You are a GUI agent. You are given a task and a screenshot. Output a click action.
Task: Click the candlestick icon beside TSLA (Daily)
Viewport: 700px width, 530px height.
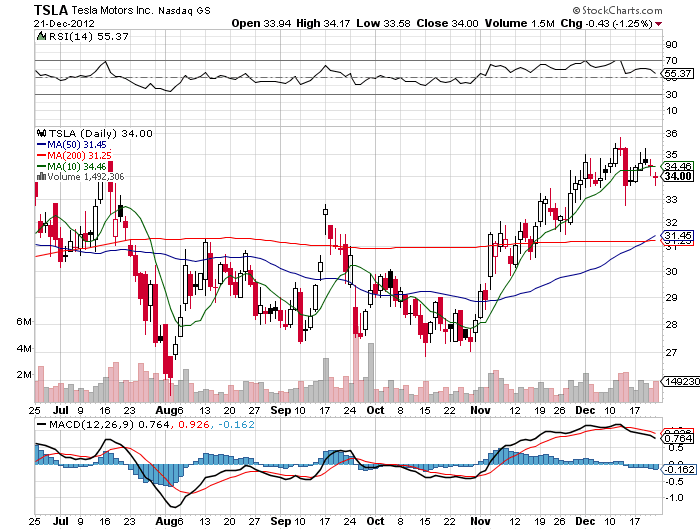42,133
